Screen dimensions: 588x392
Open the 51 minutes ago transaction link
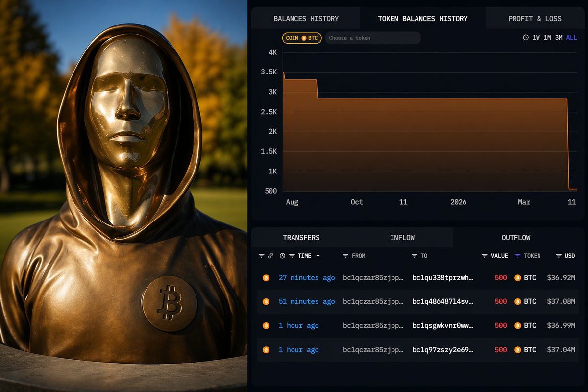307,302
